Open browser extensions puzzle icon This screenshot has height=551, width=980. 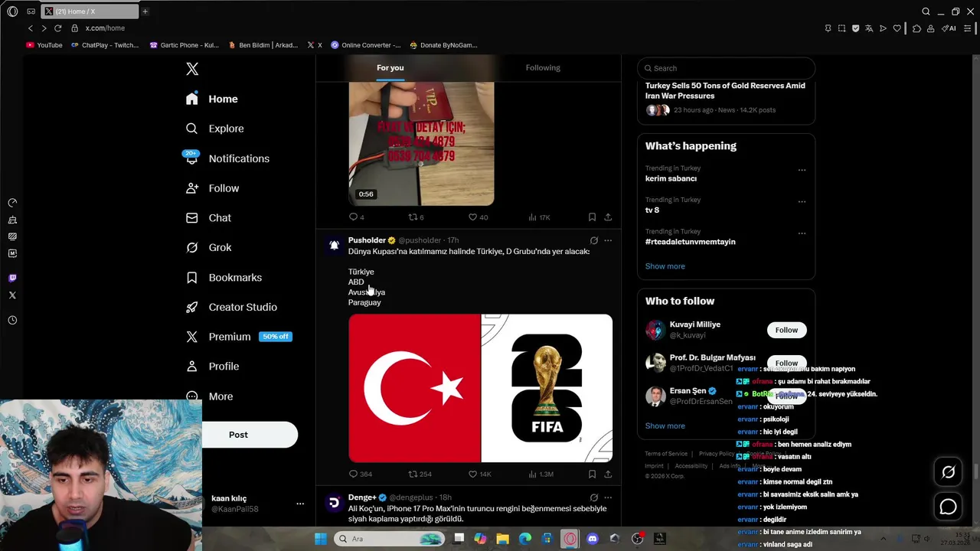point(916,28)
